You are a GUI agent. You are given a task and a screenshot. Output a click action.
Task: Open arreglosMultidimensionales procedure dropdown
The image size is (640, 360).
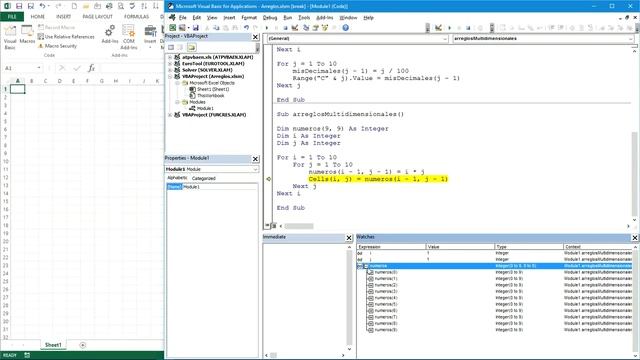[x=631, y=38]
